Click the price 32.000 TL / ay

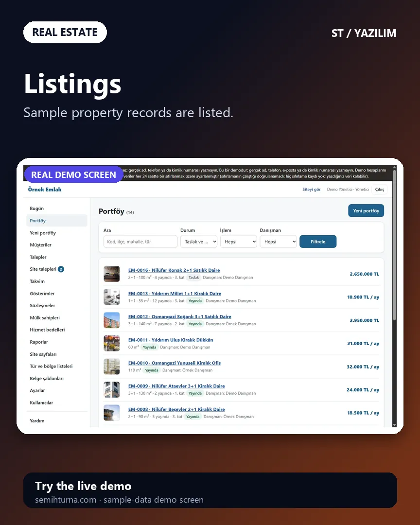click(x=363, y=367)
